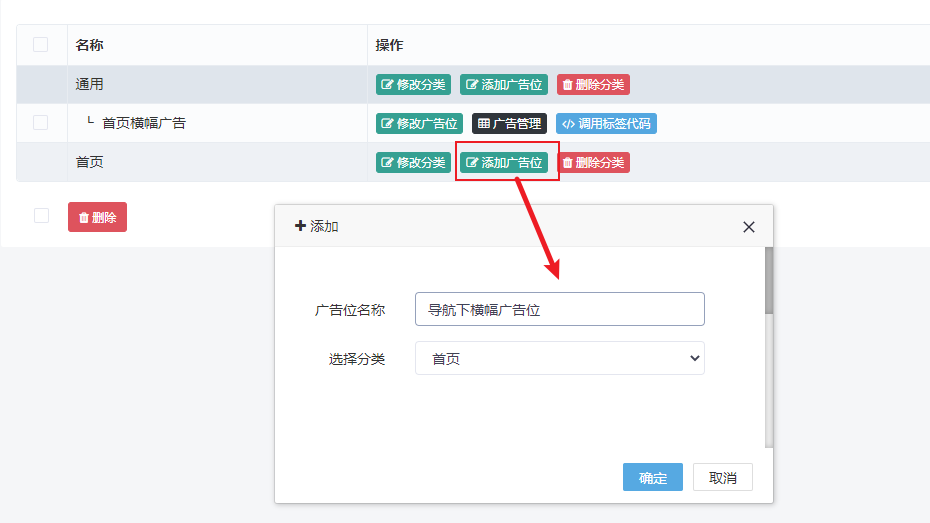Image resolution: width=930 pixels, height=523 pixels.
Task: Click 修改分类 in the 通用 row
Action: (413, 84)
